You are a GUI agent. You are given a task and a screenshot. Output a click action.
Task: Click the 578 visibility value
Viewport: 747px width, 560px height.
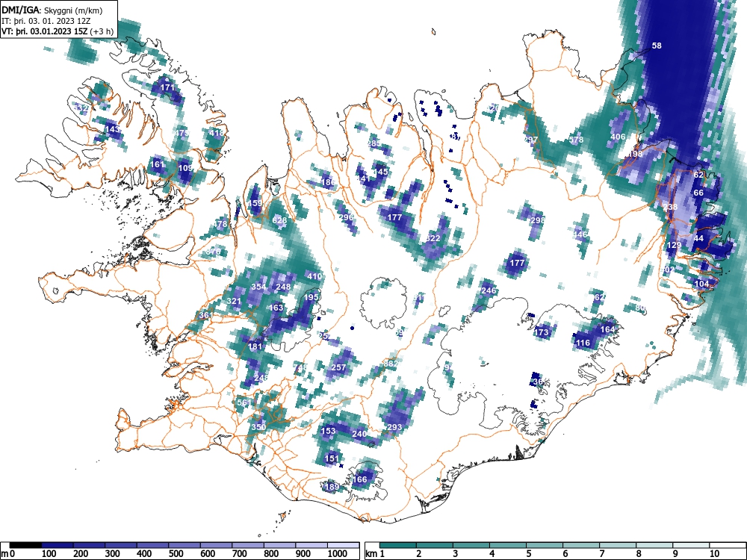tap(576, 140)
